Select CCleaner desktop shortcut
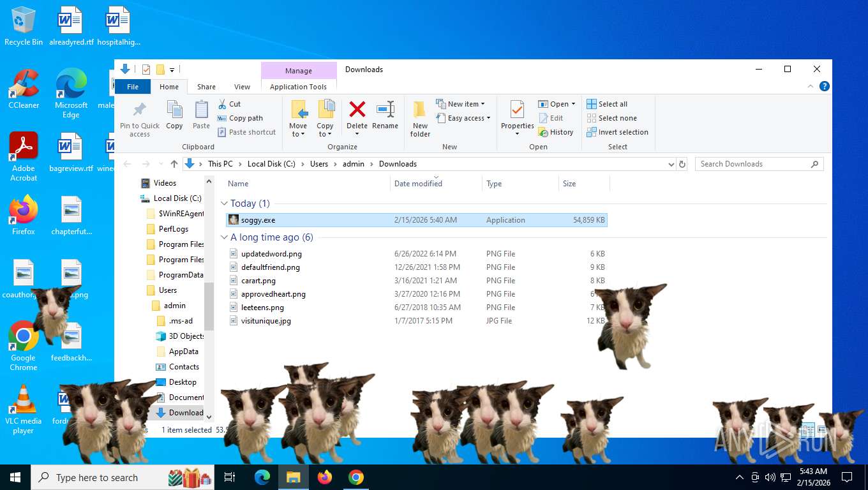 tap(24, 89)
